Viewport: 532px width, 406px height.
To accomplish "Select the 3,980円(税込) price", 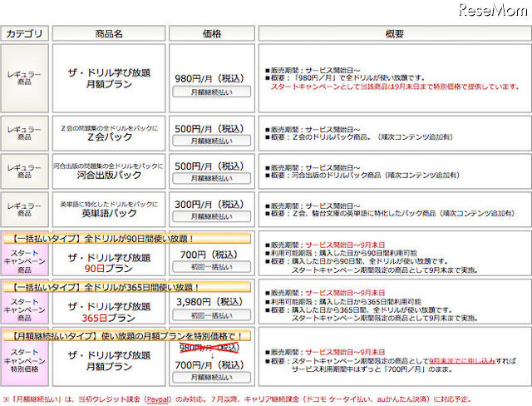I will click(x=209, y=302).
